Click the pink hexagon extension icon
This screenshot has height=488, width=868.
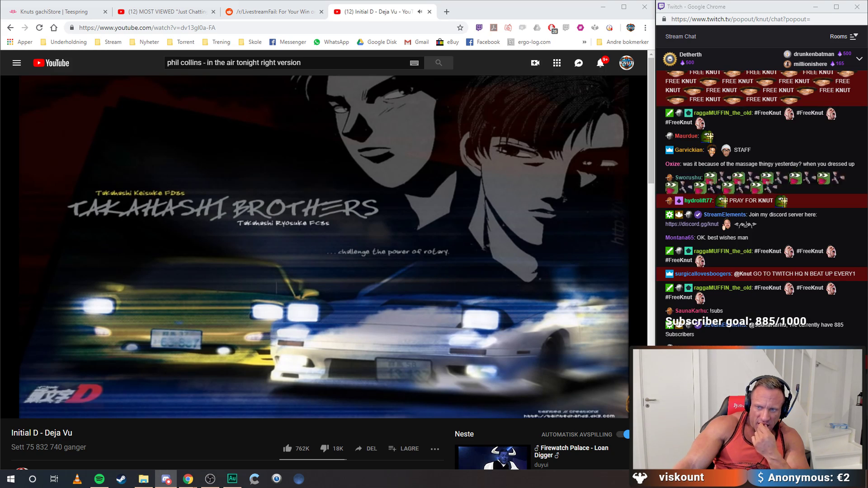click(x=580, y=28)
